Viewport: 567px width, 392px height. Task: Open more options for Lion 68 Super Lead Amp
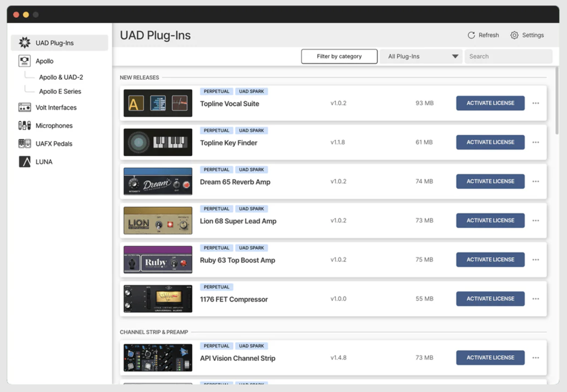click(536, 220)
